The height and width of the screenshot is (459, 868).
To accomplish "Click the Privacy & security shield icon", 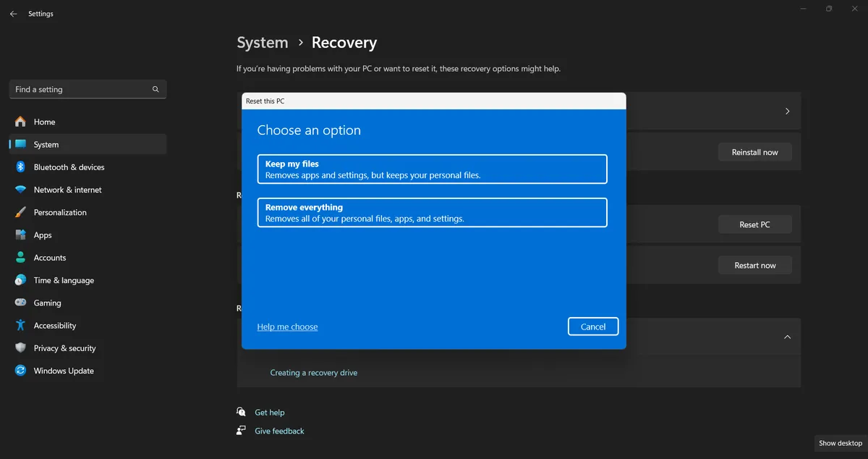I will click(x=20, y=348).
